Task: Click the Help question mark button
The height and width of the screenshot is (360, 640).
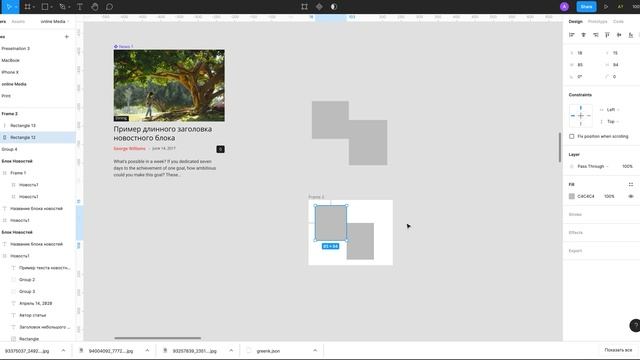Action: pyautogui.click(x=635, y=325)
